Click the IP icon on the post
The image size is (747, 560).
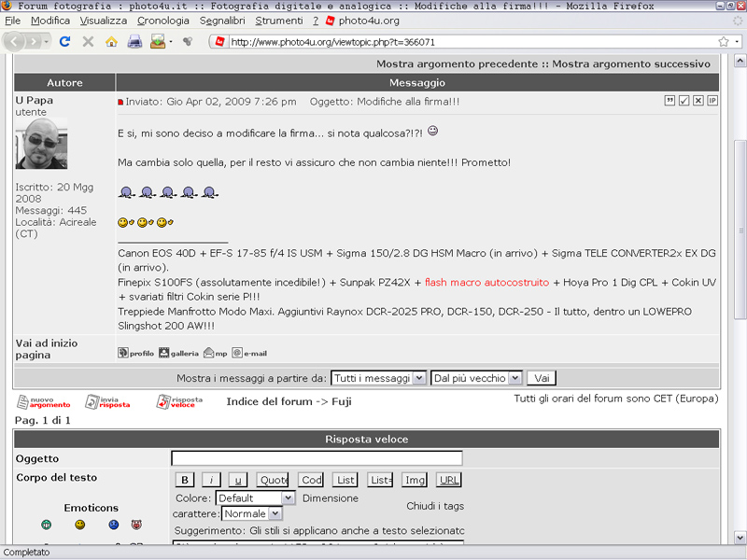[x=712, y=101]
